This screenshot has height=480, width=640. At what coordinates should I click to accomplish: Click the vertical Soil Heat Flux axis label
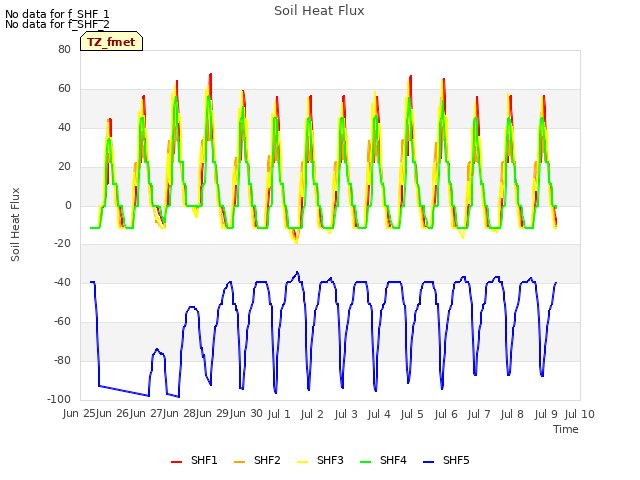15,224
